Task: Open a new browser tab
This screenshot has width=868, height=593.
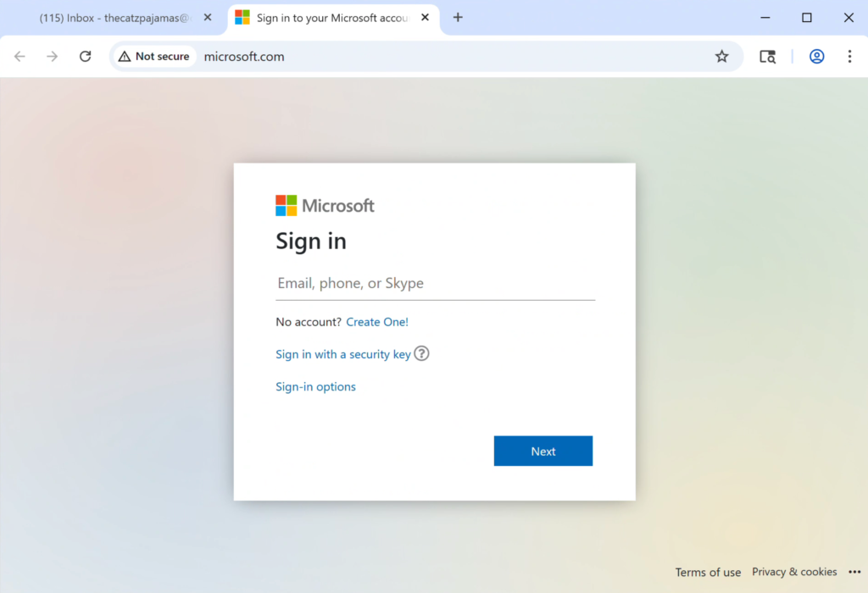Action: (x=458, y=18)
